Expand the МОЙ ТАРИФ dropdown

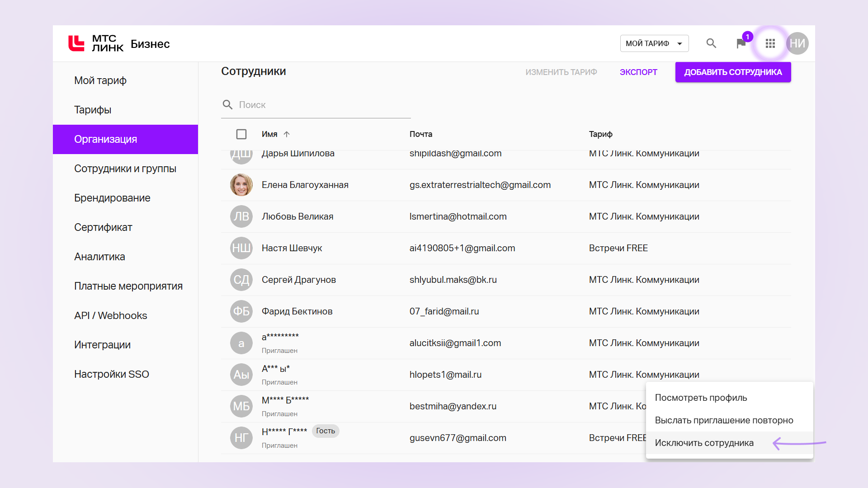coord(654,43)
